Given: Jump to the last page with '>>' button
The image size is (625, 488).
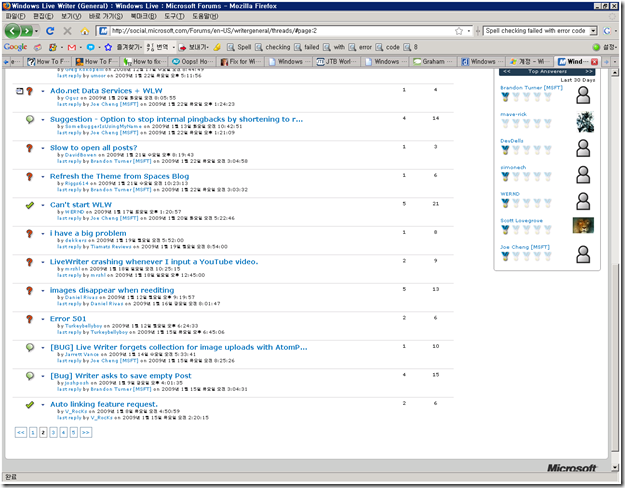Looking at the screenshot, I should [86, 433].
